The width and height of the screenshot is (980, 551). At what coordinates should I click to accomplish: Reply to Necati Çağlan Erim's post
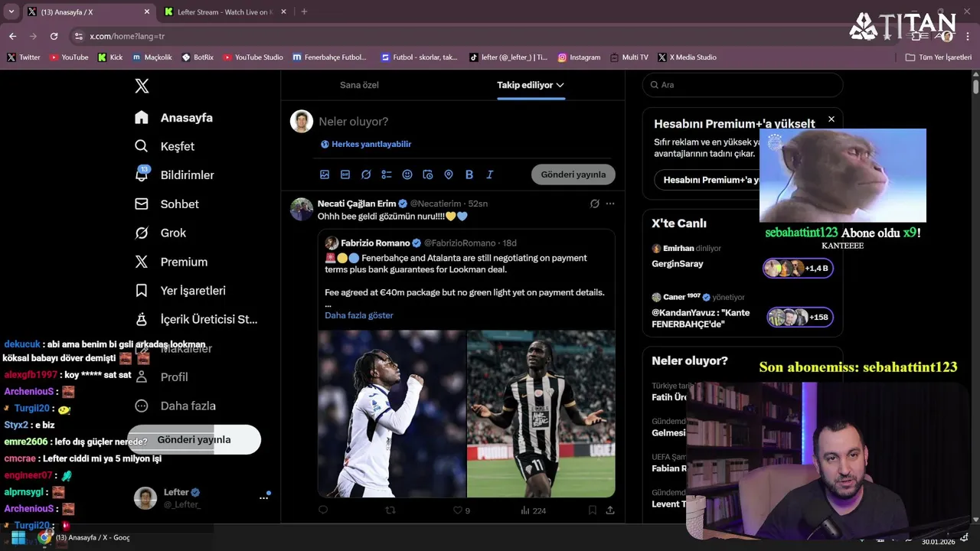(323, 510)
